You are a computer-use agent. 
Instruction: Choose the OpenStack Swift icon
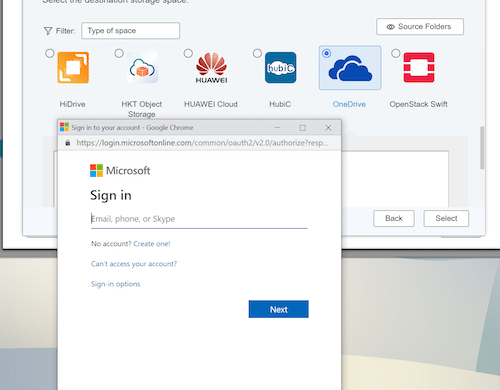tap(419, 68)
